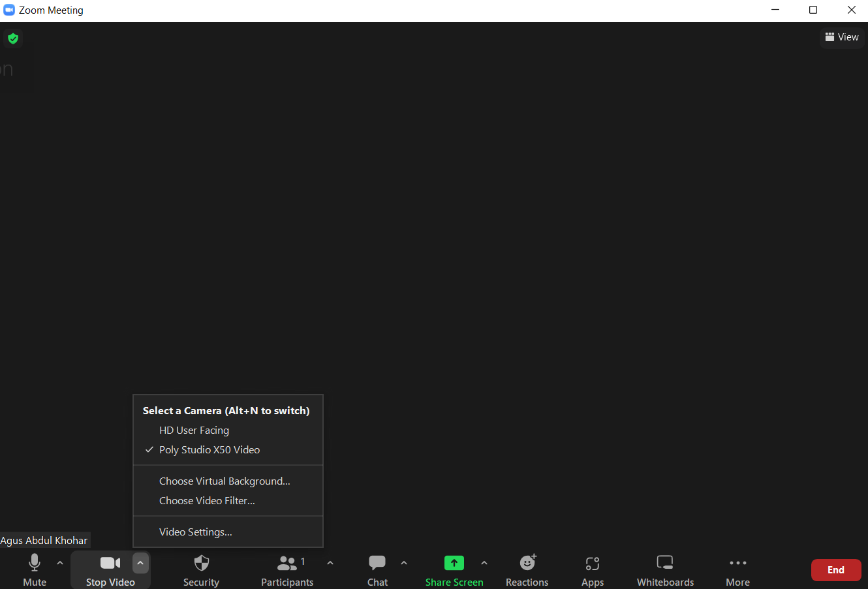Open the Chat panel
The width and height of the screenshot is (868, 589).
(x=377, y=569)
